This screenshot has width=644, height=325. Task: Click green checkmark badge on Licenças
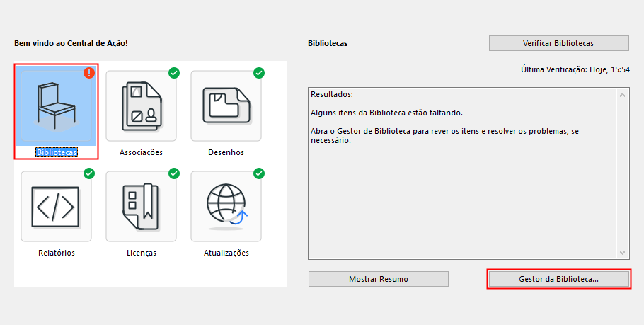[x=174, y=173]
